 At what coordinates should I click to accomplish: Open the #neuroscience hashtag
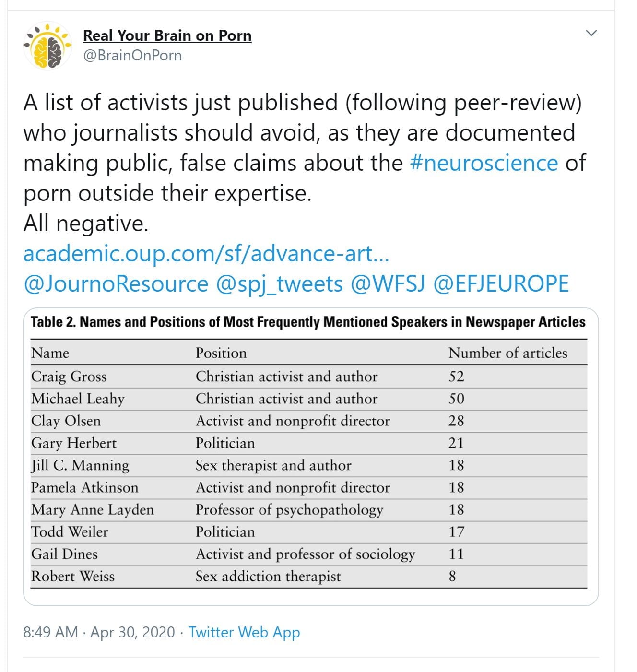click(x=484, y=163)
